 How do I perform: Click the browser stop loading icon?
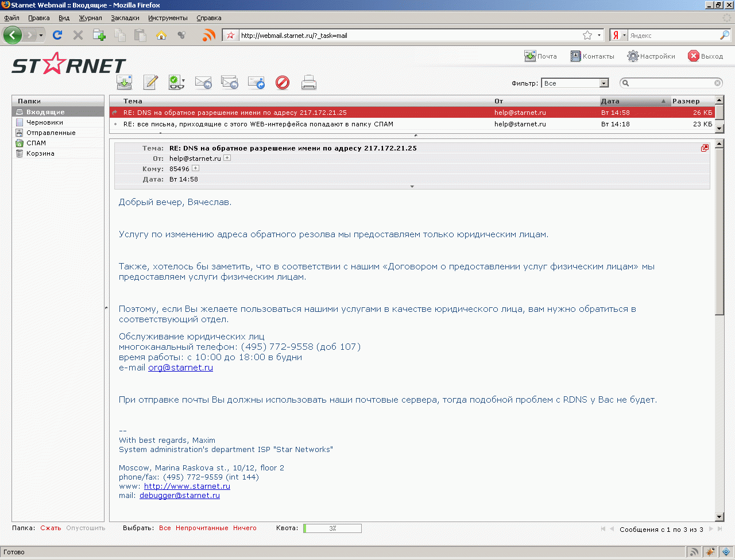pyautogui.click(x=78, y=35)
